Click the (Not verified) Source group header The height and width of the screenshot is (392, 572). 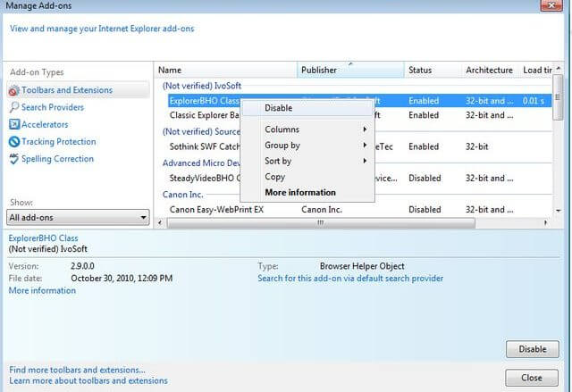pos(201,131)
